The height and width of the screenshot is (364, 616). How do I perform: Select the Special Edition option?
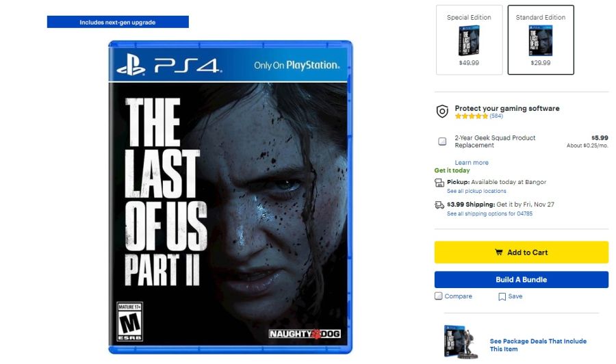point(469,40)
